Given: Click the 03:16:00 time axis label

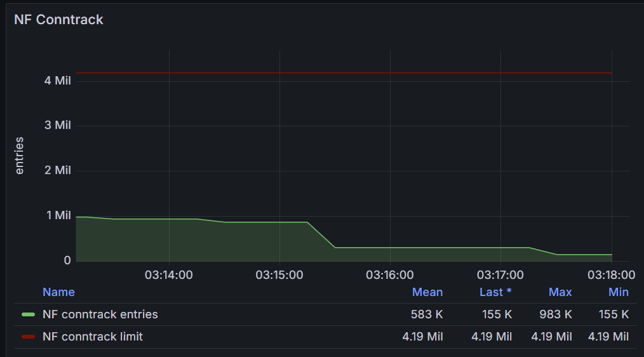Looking at the screenshot, I should [x=390, y=275].
